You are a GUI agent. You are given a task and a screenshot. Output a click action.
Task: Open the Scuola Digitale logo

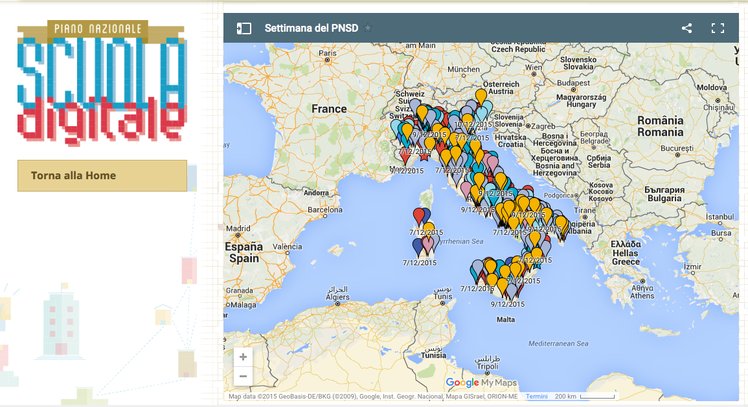(x=101, y=82)
